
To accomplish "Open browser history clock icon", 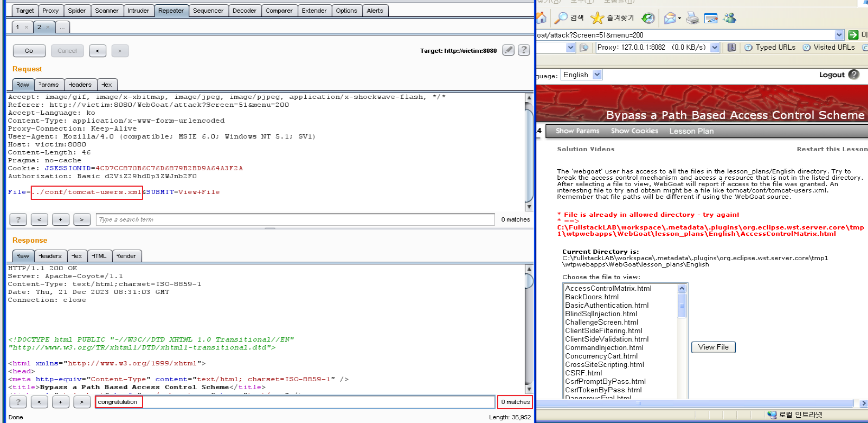I will tap(648, 18).
